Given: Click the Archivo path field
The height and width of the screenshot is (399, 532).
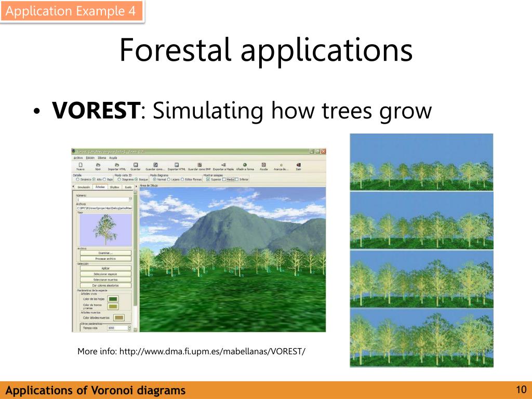Looking at the screenshot, I should (104, 208).
